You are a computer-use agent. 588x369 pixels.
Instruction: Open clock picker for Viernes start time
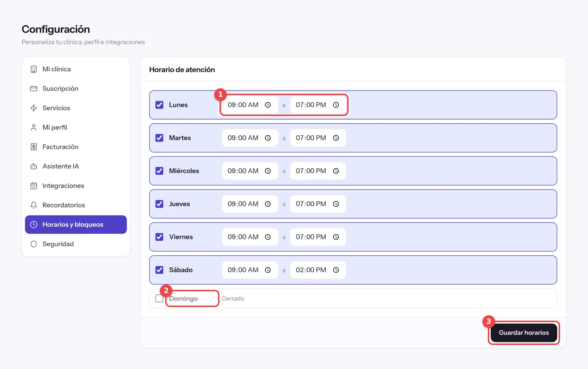tap(268, 237)
